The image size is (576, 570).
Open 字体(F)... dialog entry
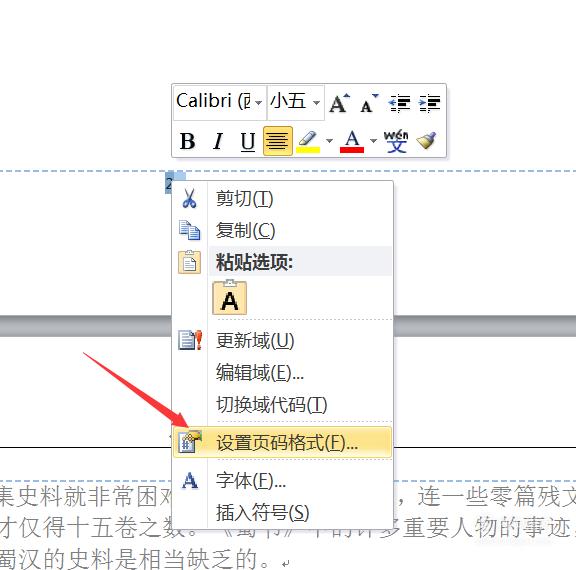(282, 480)
